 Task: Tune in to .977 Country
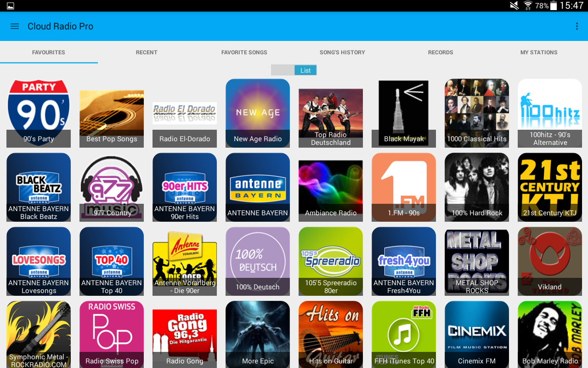click(112, 187)
